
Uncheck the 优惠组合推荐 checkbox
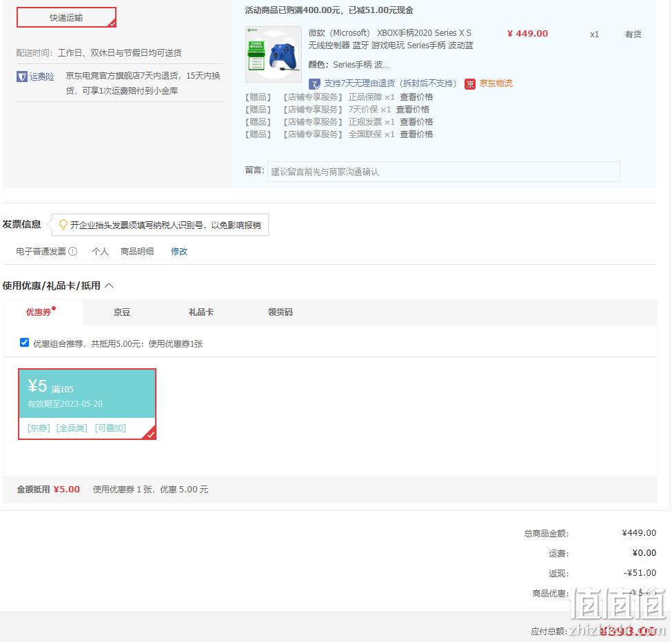[24, 343]
